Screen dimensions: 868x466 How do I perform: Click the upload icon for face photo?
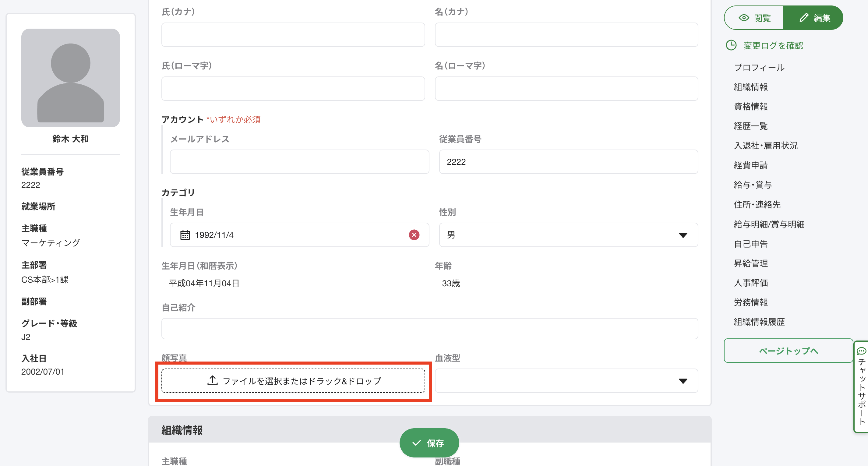[212, 381]
